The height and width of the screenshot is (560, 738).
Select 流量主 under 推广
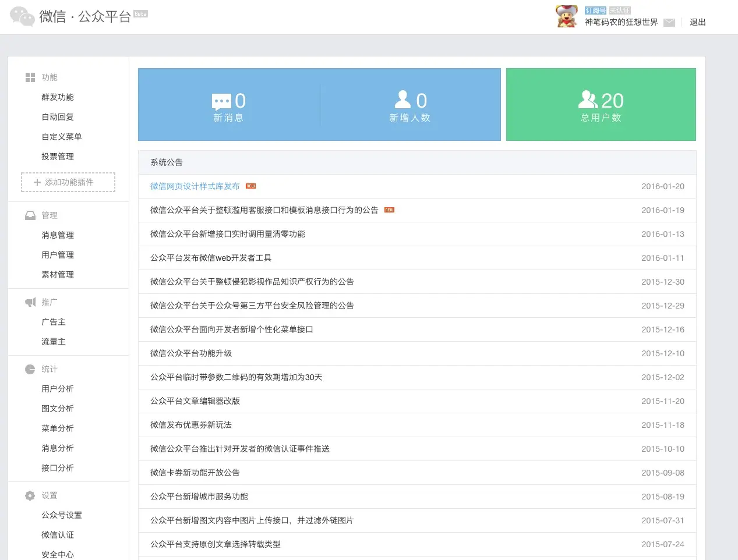[54, 342]
